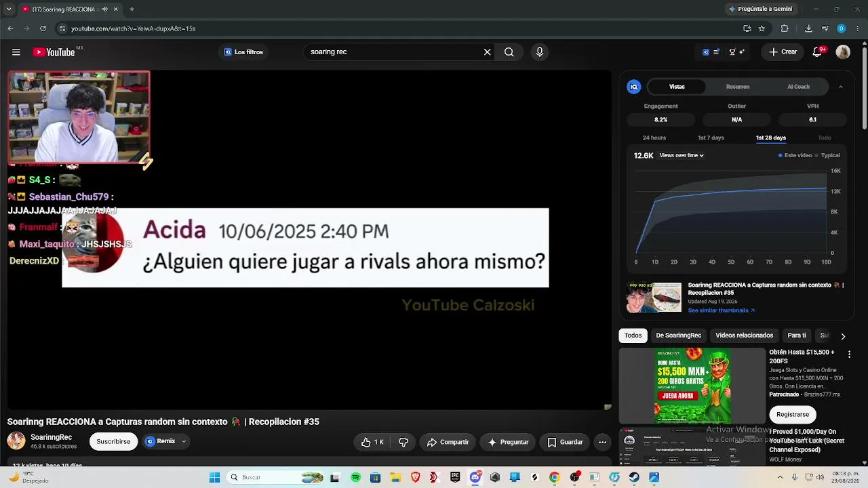The height and width of the screenshot is (488, 868).
Task: Open the Chrome profile avatar
Action: pos(842,28)
